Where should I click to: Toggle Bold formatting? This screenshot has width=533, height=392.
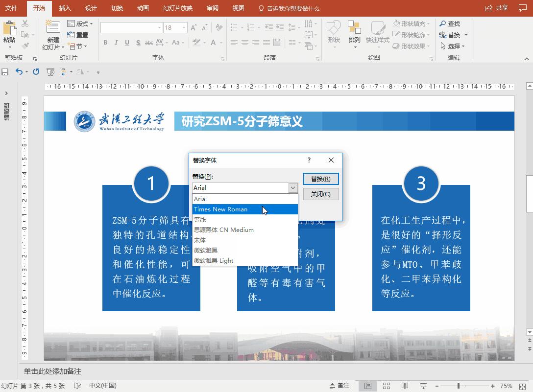tap(105, 43)
